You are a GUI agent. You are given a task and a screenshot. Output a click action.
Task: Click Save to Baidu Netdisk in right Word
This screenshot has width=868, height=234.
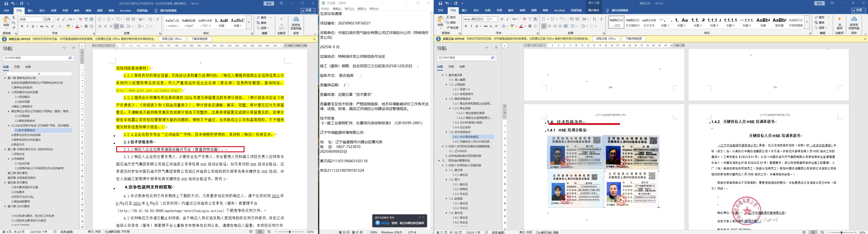(854, 23)
